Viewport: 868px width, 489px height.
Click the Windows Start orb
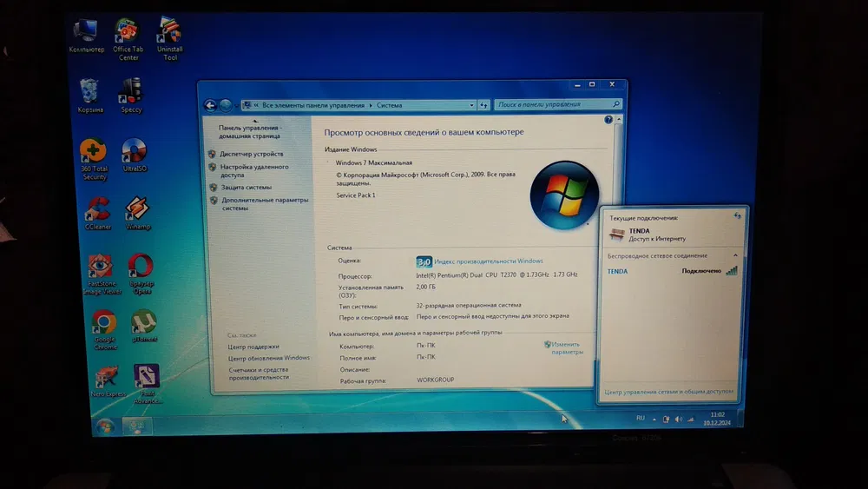click(x=105, y=426)
